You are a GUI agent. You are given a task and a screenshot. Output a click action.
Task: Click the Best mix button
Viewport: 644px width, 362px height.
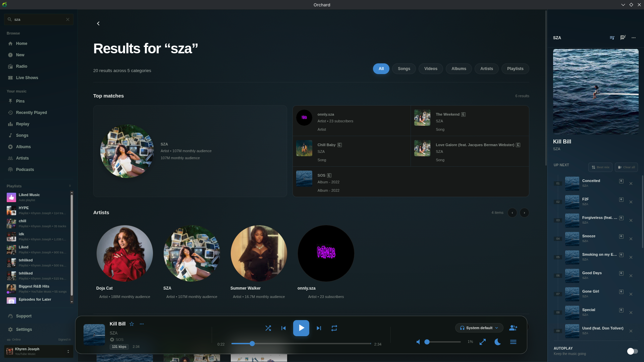point(600,167)
